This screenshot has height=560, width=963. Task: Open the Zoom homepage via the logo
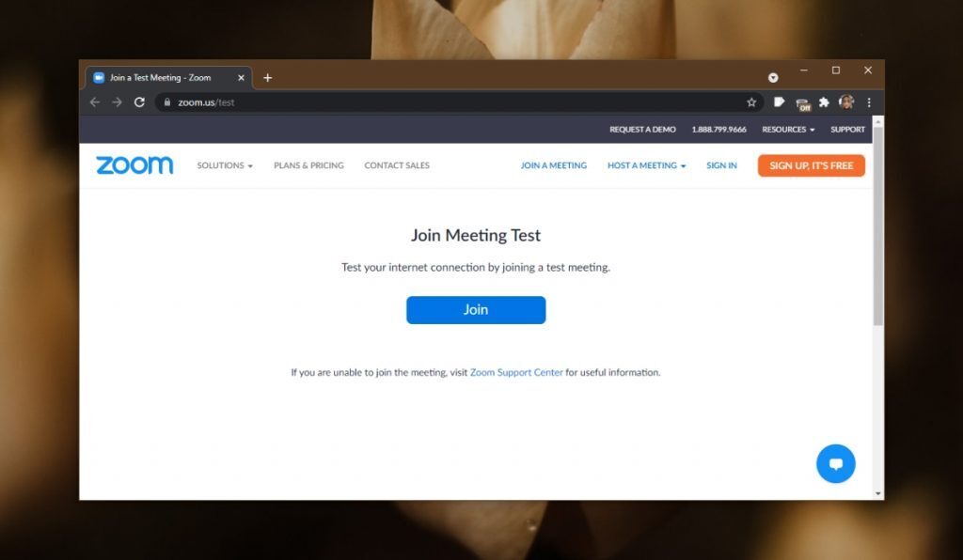point(134,165)
